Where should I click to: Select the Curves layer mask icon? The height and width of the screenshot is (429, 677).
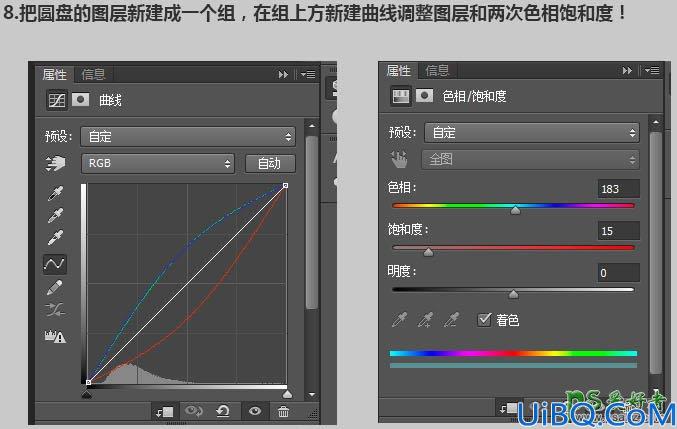[80, 100]
